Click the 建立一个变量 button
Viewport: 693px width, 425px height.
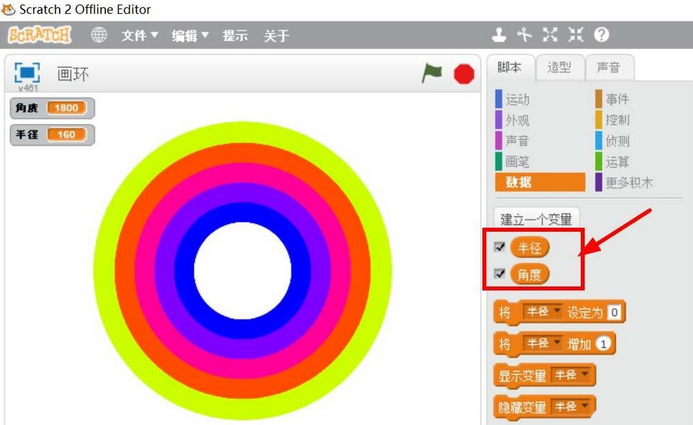pyautogui.click(x=537, y=218)
